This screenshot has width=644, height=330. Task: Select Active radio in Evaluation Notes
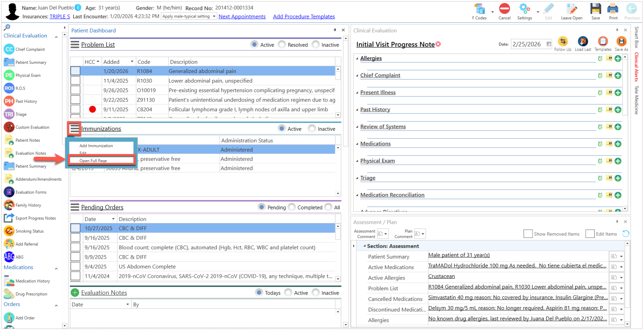pyautogui.click(x=288, y=293)
